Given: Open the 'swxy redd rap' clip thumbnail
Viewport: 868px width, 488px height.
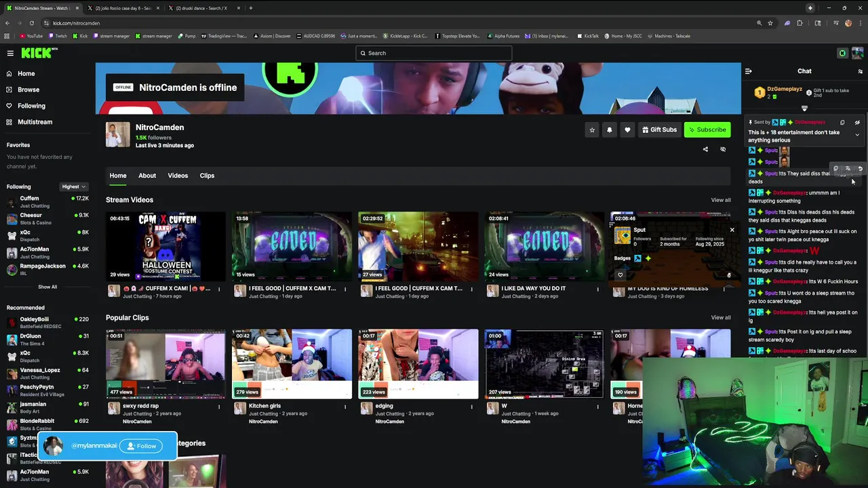Looking at the screenshot, I should click(165, 364).
